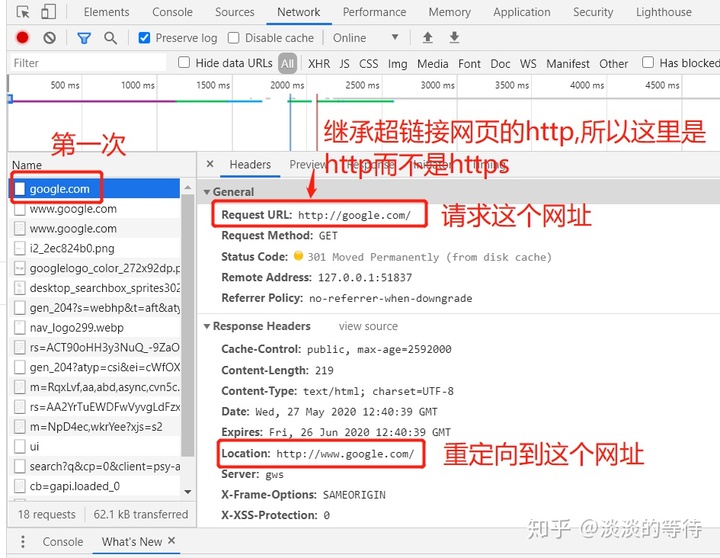Filter requests by Img
Screen dimensions: 720x558
(398, 63)
